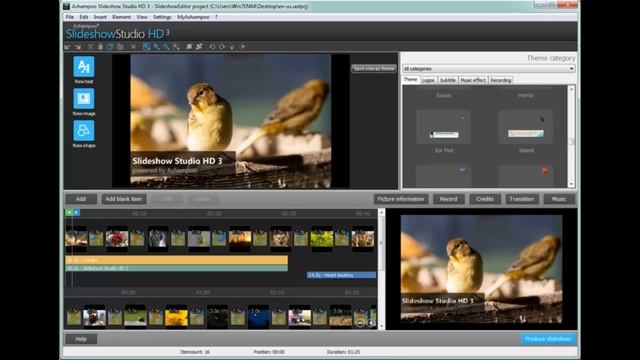Screen dimensions: 640x360
Task: Click the highlighted blue selection tool icon
Action: 146,47
